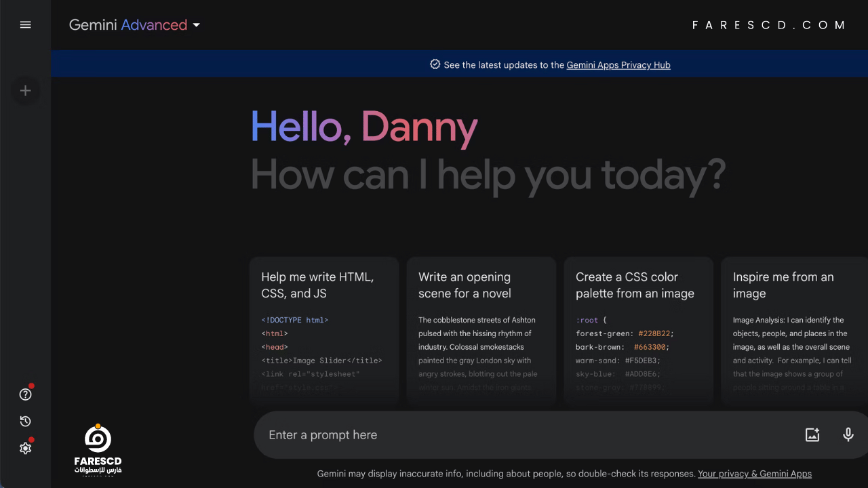
Task: Pick the Create a CSS color palette card
Action: pyautogui.click(x=639, y=331)
